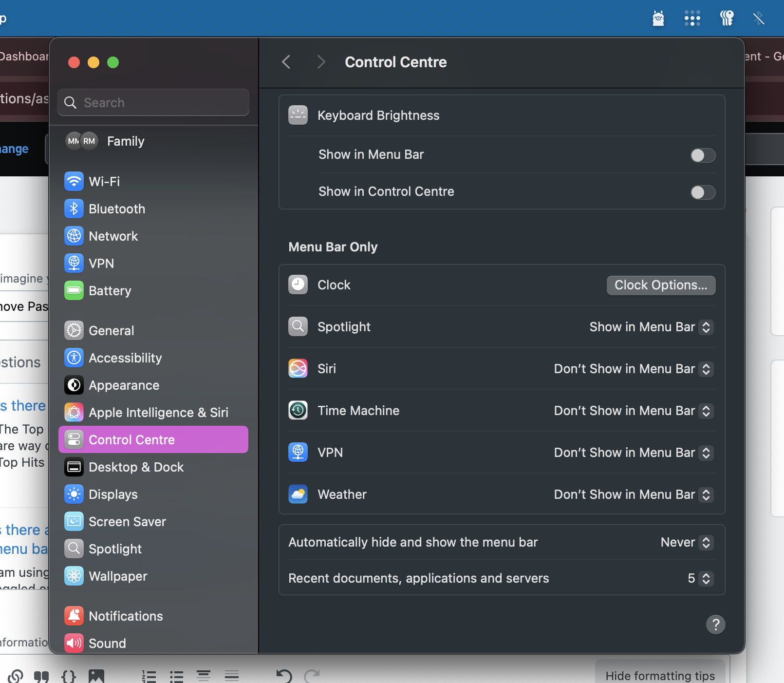Image resolution: width=784 pixels, height=683 pixels.
Task: Click numbered list icon in background editor
Action: pyautogui.click(x=149, y=676)
